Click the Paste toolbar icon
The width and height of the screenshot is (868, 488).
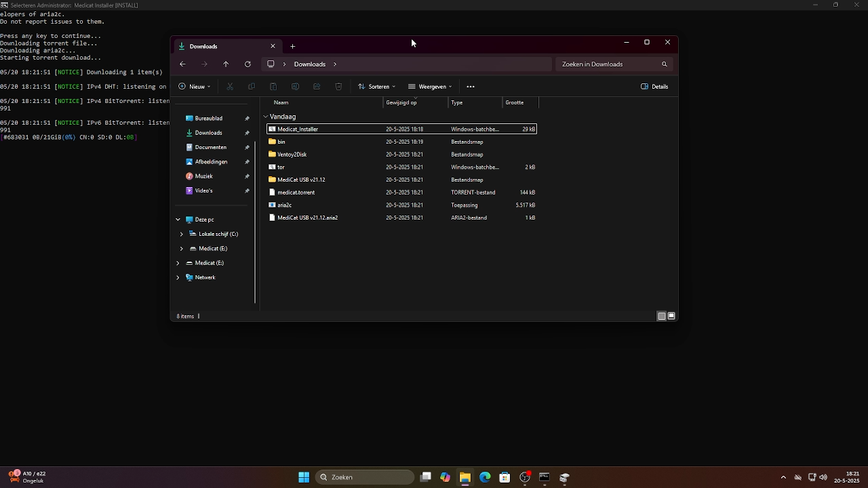273,87
